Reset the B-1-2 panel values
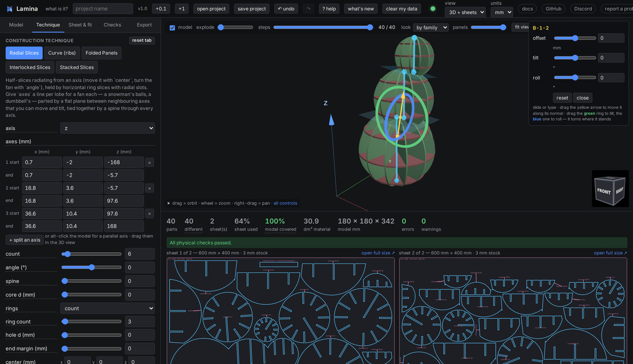The image size is (633, 364). 563,98
